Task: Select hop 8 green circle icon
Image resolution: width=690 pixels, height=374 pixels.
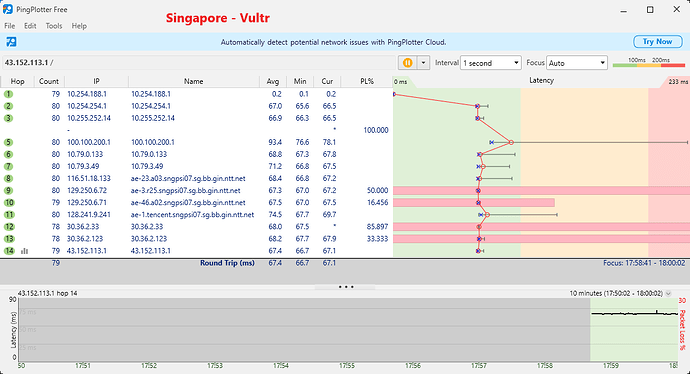Action: pos(8,179)
